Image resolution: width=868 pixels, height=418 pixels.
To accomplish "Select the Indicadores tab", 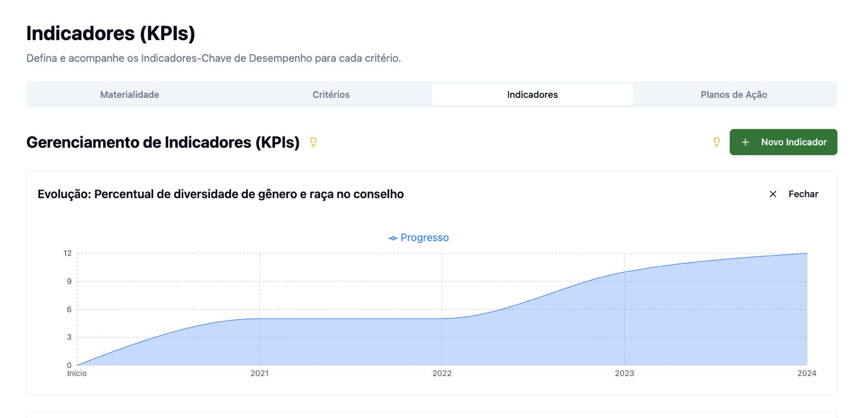I will pyautogui.click(x=532, y=94).
